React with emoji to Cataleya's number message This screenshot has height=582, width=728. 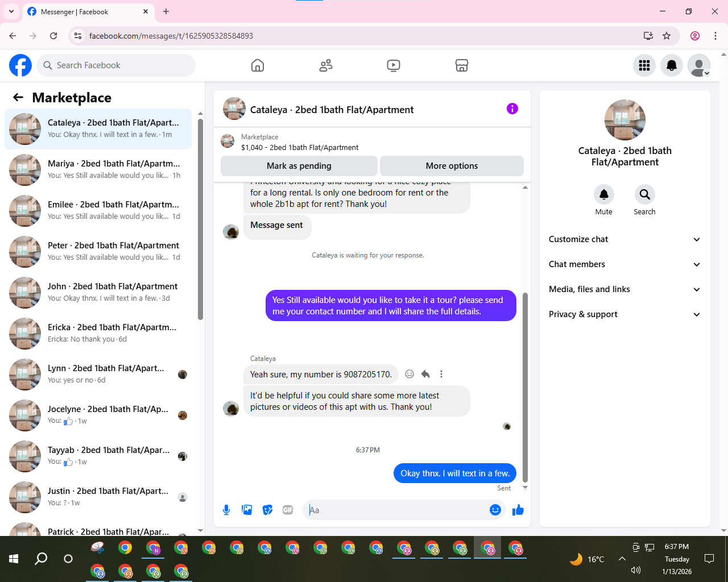(409, 374)
